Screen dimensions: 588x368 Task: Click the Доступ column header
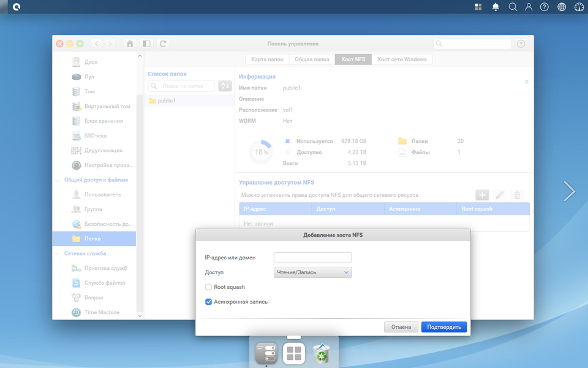348,209
